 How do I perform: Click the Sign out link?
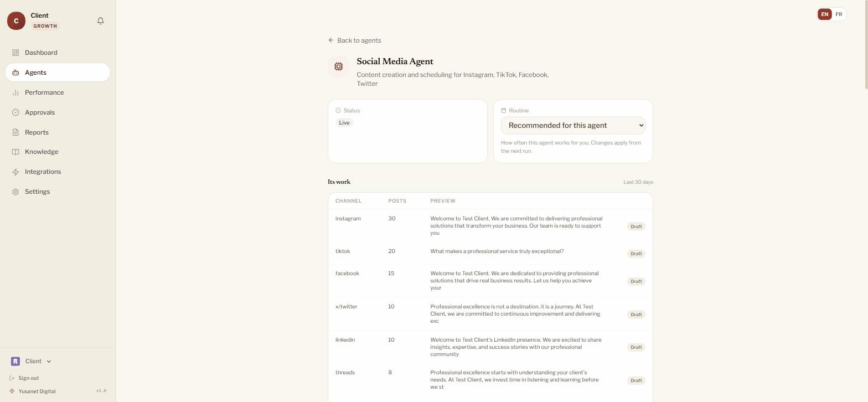[24, 378]
